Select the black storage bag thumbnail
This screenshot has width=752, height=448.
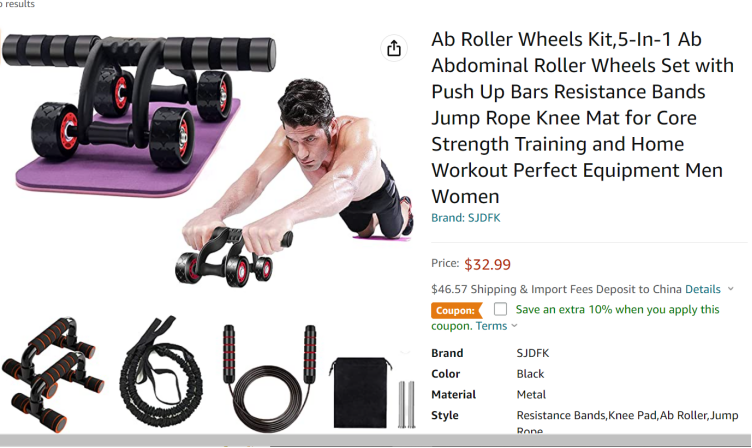pyautogui.click(x=360, y=392)
